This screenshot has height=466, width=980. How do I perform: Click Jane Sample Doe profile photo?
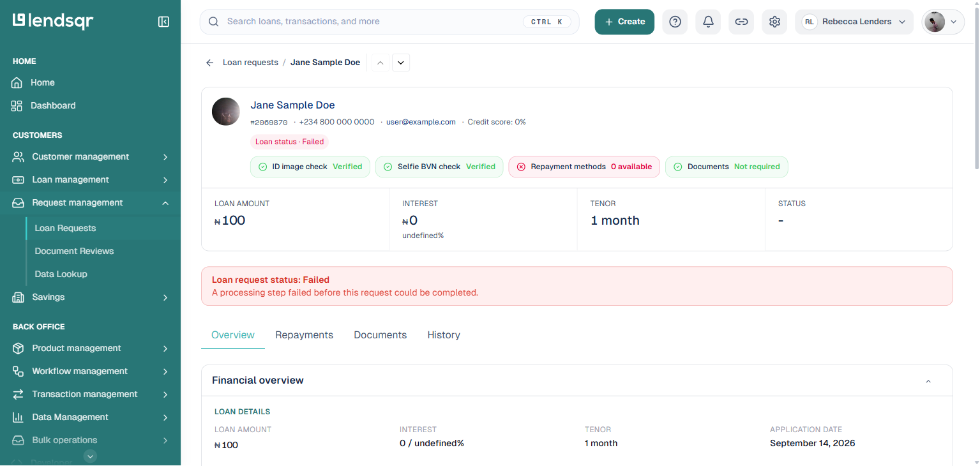pyautogui.click(x=226, y=112)
